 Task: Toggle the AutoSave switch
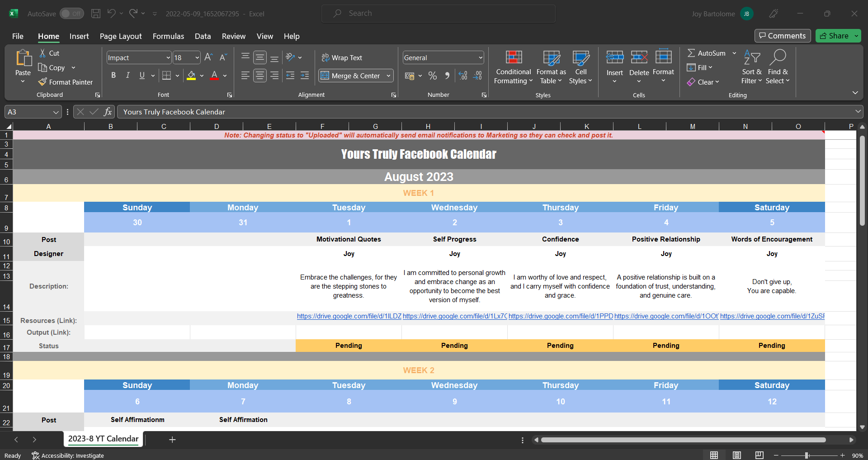(72, 14)
